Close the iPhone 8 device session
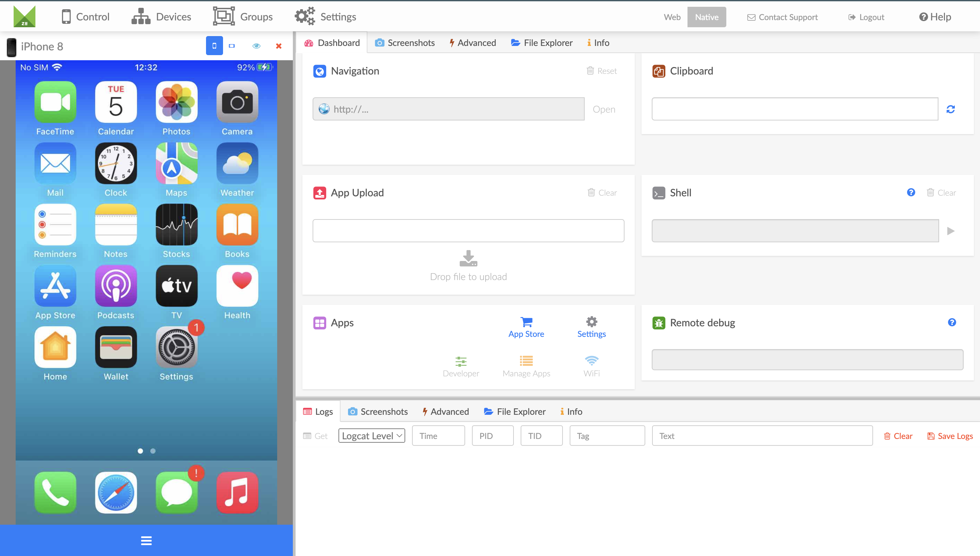The height and width of the screenshot is (556, 980). click(x=279, y=46)
